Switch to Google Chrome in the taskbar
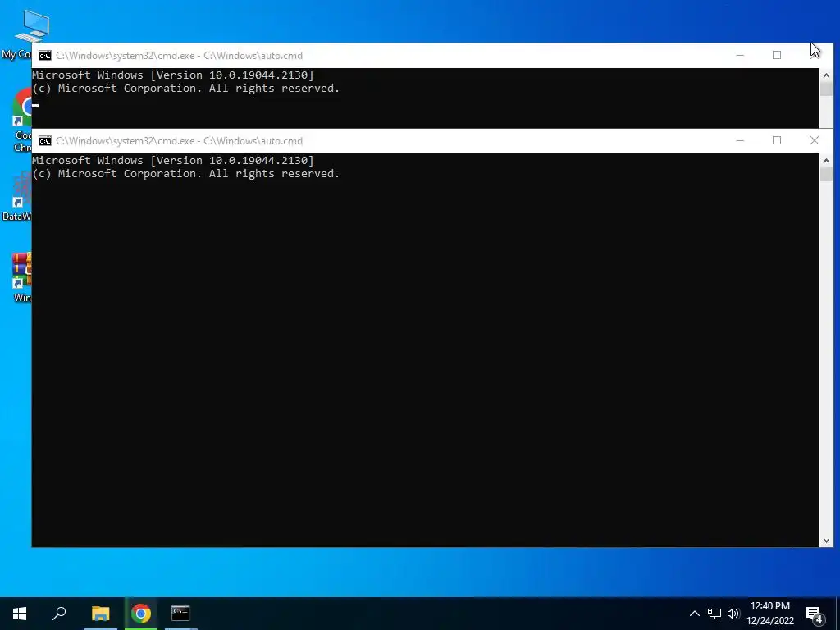Viewport: 840px width, 630px height. (141, 614)
